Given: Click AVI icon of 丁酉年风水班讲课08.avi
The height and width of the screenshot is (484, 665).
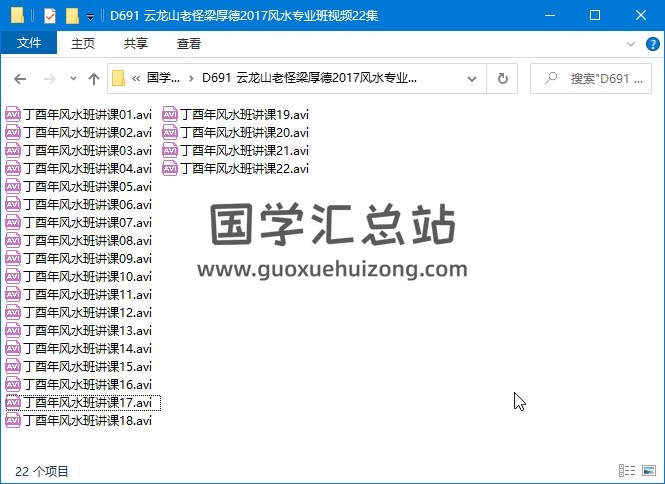Looking at the screenshot, I should pyautogui.click(x=13, y=241).
